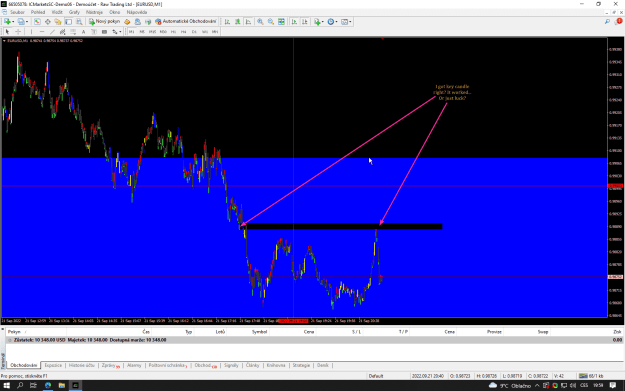The height and width of the screenshot is (391, 625).
Task: Click the Profiles toolbar icon
Action: [x=21, y=22]
